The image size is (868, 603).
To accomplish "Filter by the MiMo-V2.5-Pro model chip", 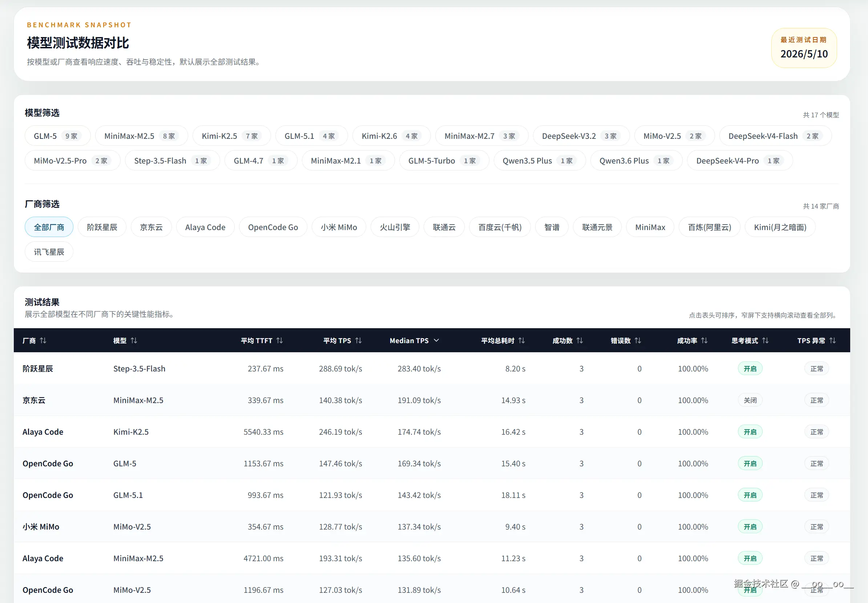I will pyautogui.click(x=73, y=161).
